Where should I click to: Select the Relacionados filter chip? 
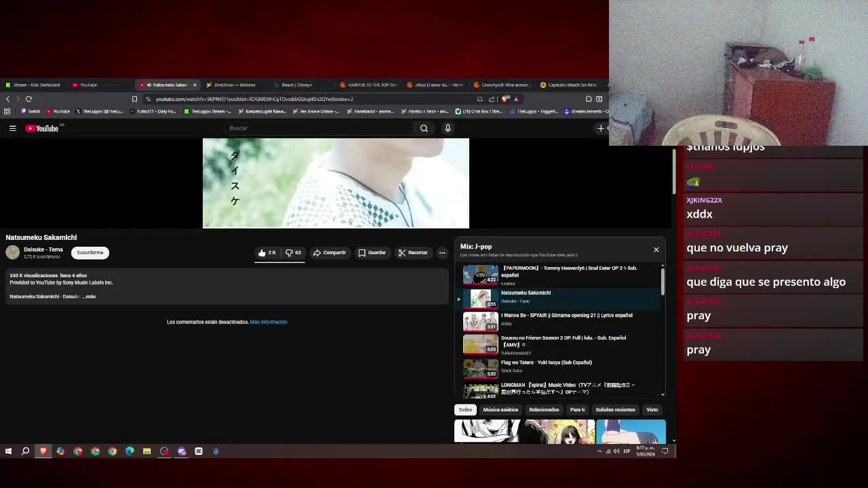[544, 409]
